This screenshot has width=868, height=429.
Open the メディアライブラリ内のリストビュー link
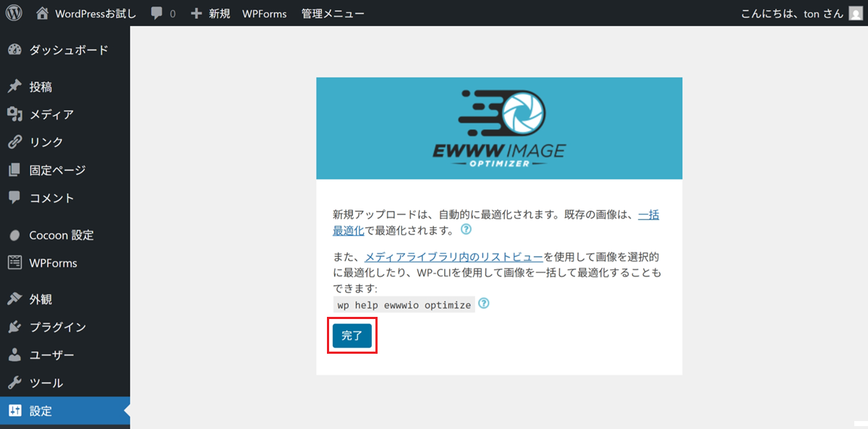coord(454,257)
